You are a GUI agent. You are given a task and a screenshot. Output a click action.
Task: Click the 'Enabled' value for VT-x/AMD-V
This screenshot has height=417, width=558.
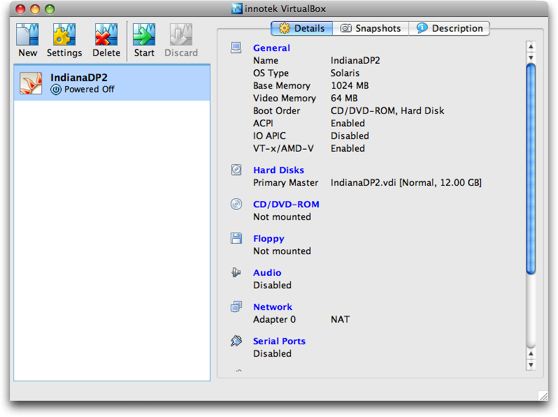coord(348,148)
